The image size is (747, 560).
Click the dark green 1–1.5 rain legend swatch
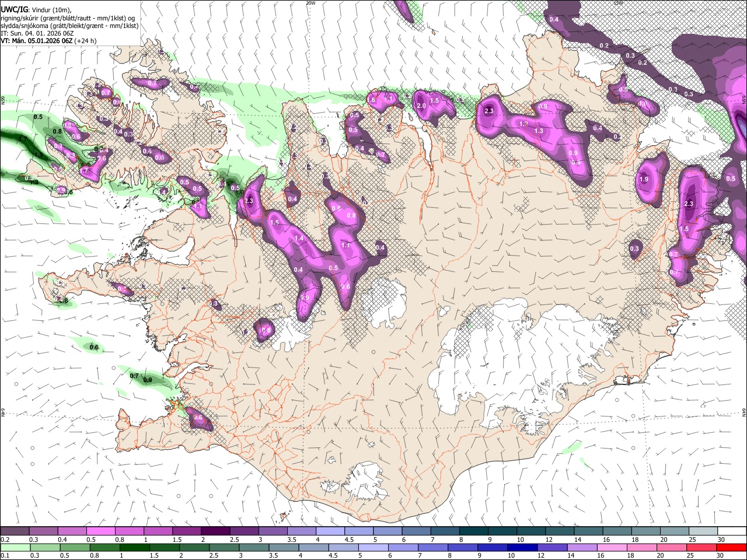tap(134, 547)
